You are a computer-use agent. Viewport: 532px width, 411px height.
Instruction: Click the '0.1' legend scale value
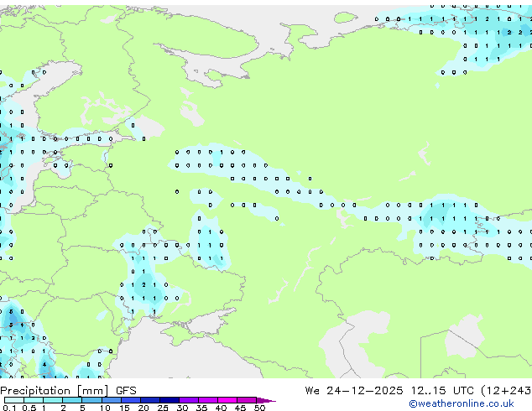click(9, 408)
